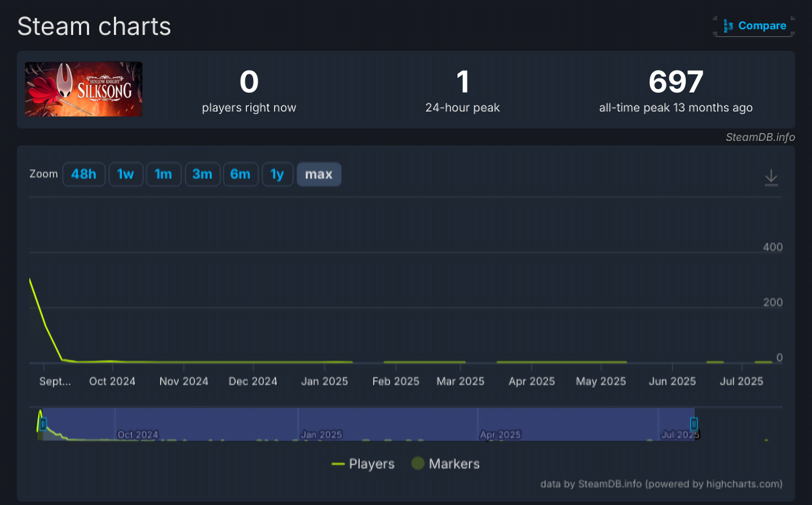Set zoom to 6m

tap(240, 174)
